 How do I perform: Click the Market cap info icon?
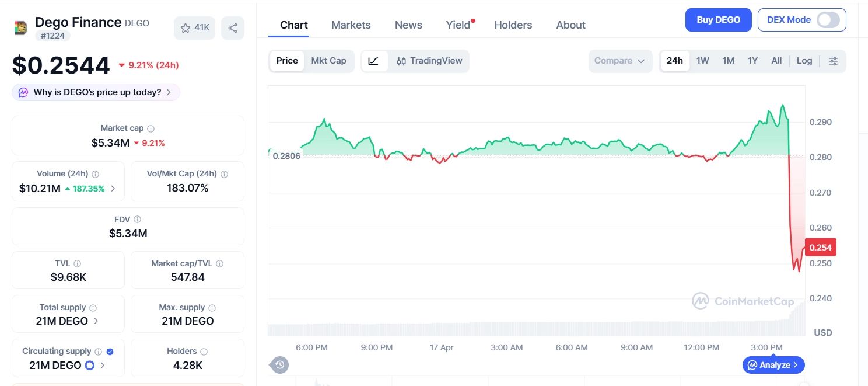click(151, 128)
